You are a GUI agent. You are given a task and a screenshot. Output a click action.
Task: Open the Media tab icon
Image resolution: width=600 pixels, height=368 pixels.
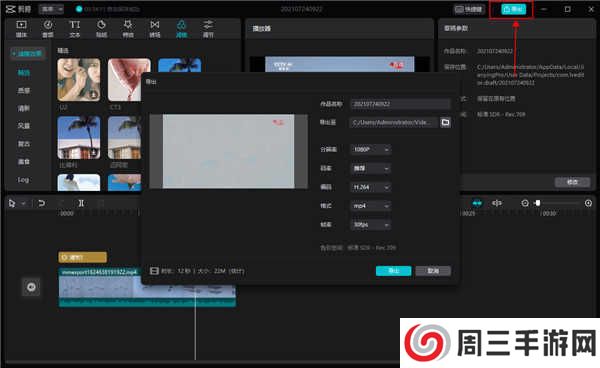21,25
